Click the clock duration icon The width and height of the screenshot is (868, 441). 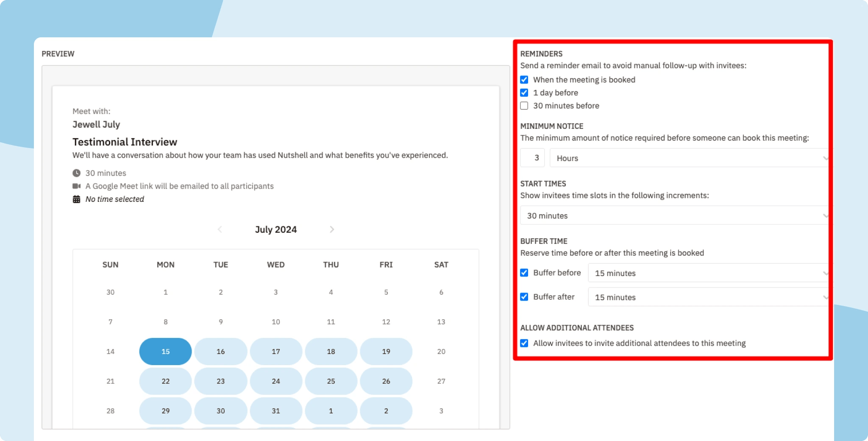77,173
